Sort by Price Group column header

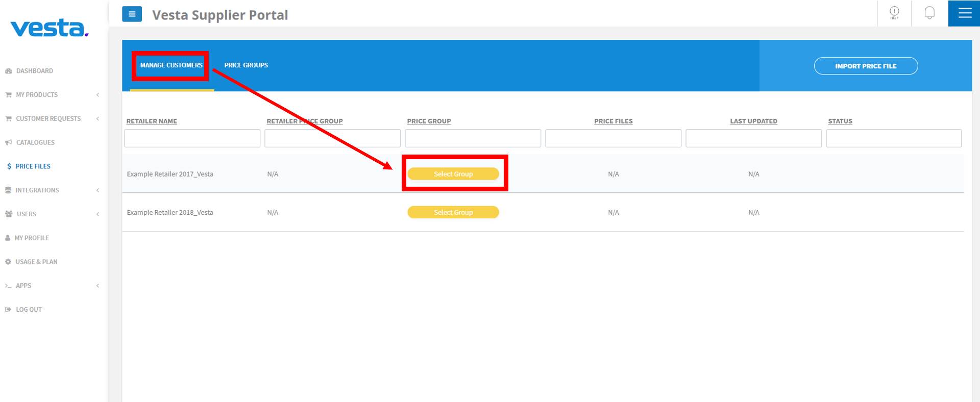pos(429,121)
